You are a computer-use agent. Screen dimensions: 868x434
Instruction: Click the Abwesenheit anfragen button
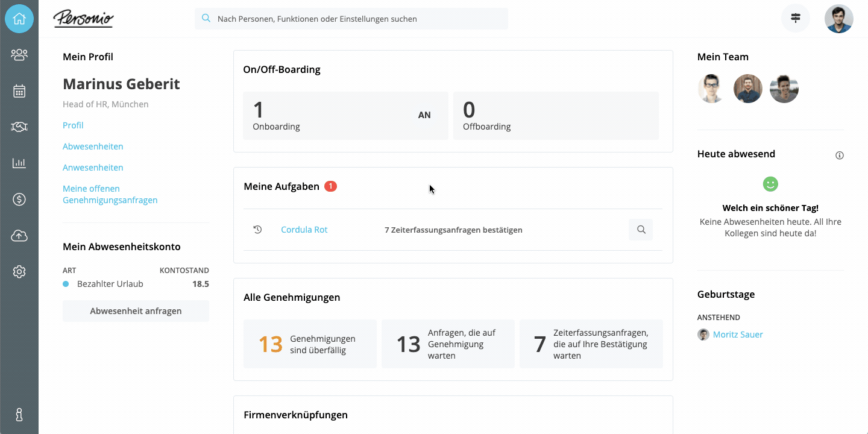coord(136,311)
